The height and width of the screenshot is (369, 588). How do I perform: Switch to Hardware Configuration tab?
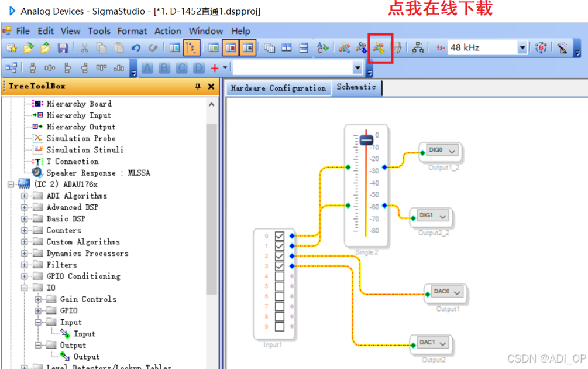[x=278, y=88]
